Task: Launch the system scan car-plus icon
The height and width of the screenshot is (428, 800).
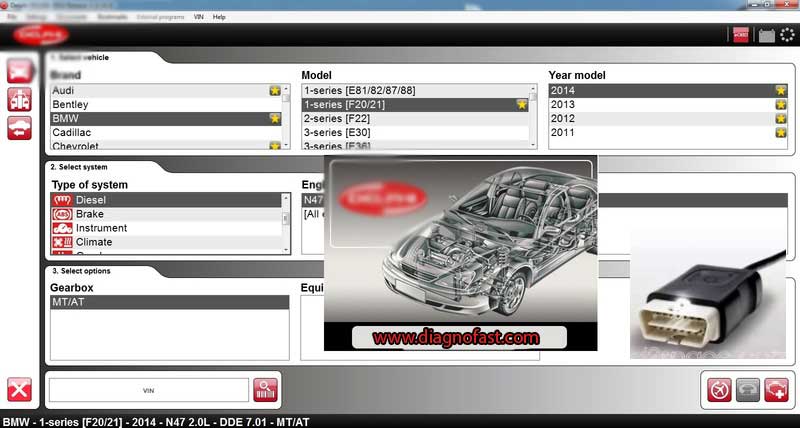Action: (777, 391)
